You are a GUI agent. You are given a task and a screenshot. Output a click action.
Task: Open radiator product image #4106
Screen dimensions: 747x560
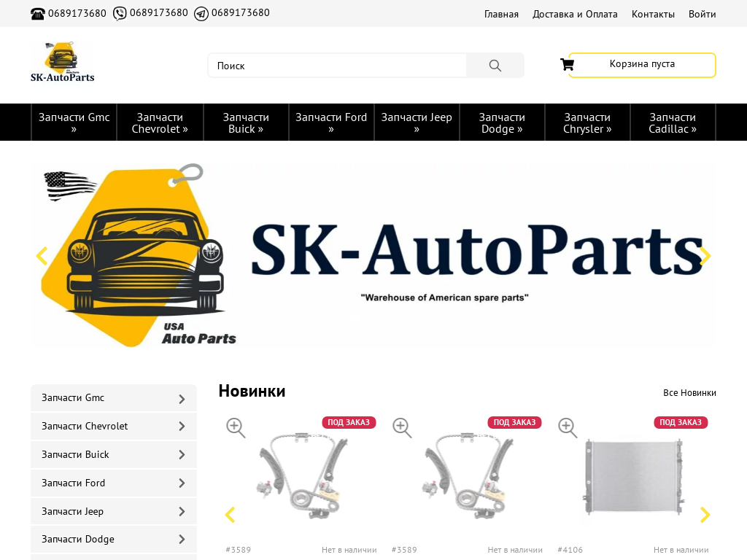634,476
